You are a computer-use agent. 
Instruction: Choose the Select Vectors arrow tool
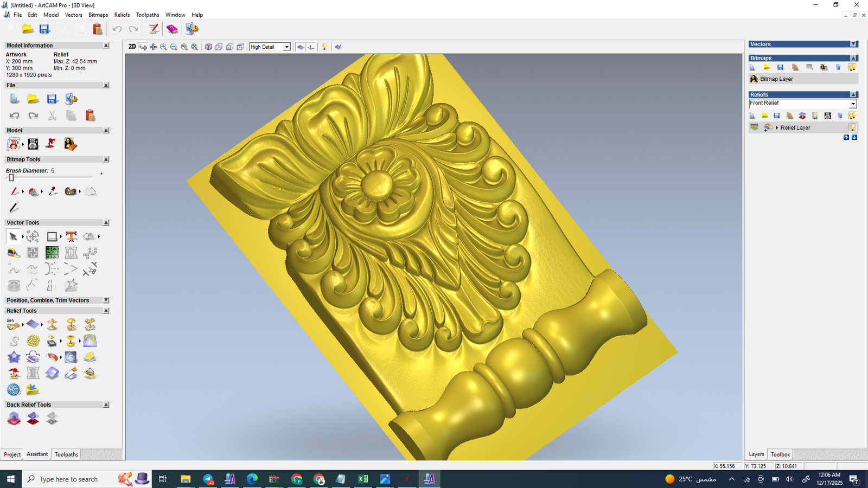(13, 236)
